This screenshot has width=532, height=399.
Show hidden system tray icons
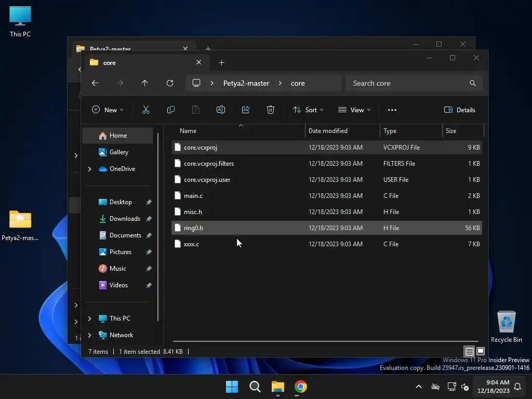point(419,387)
